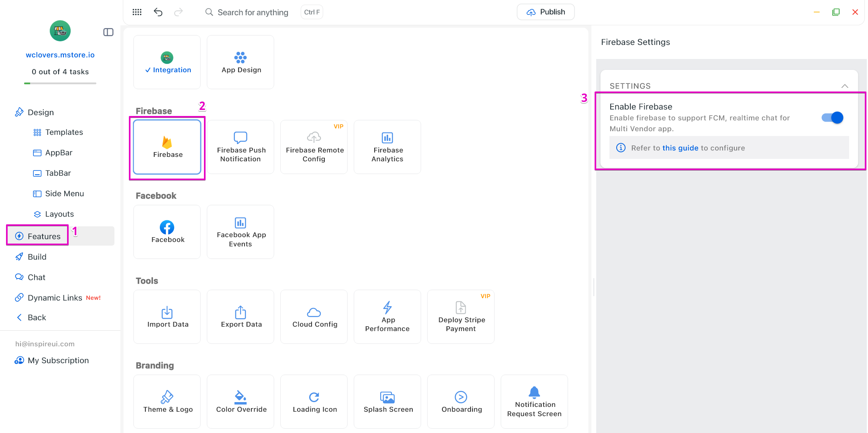Open the apps grid icon
Image resolution: width=868 pixels, height=433 pixels.
pos(137,12)
